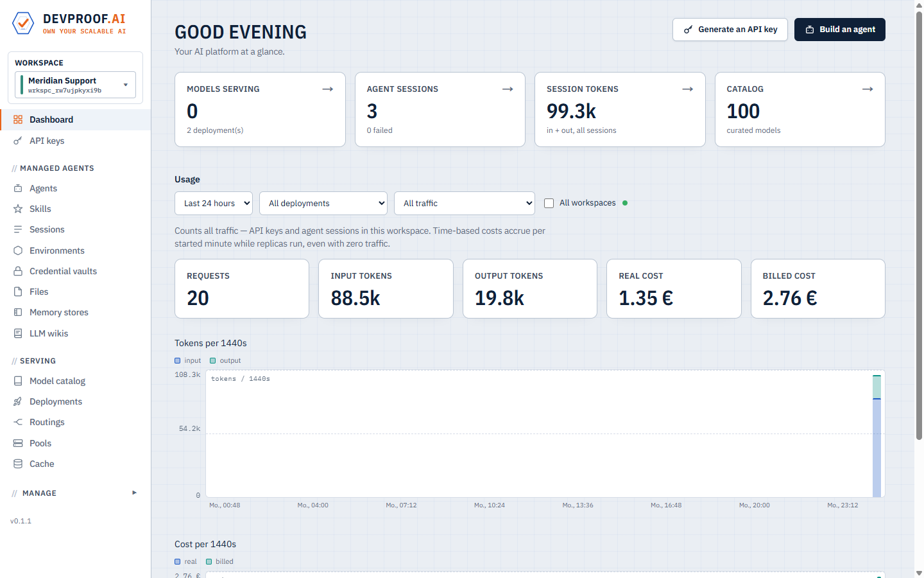Click the Output Tokens 19.8k value

click(500, 298)
